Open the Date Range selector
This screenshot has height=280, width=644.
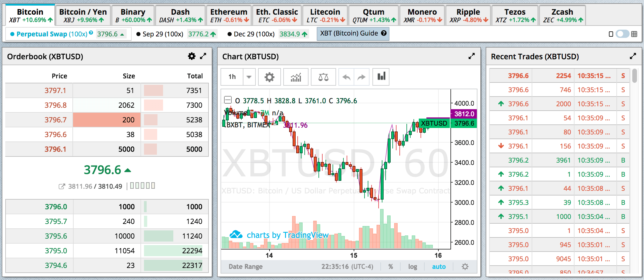[245, 266]
